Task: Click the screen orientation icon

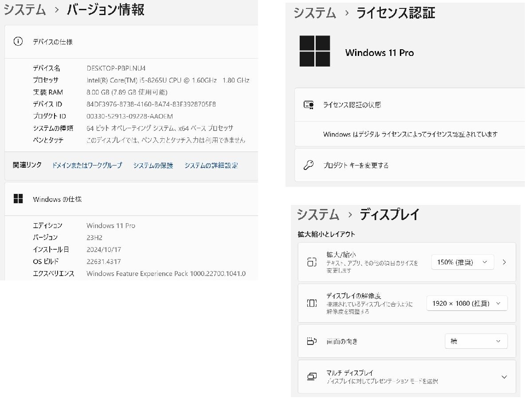Action: click(312, 341)
